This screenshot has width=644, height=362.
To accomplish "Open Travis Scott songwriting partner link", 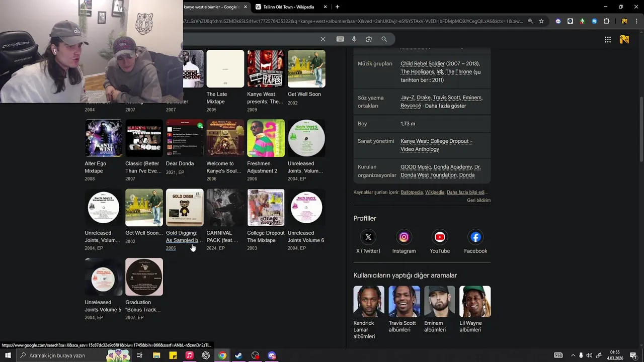I will click(x=446, y=98).
